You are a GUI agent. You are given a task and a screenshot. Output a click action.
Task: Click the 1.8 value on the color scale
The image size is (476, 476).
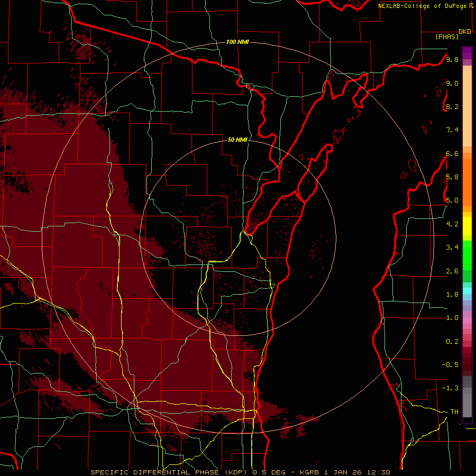[x=452, y=295]
